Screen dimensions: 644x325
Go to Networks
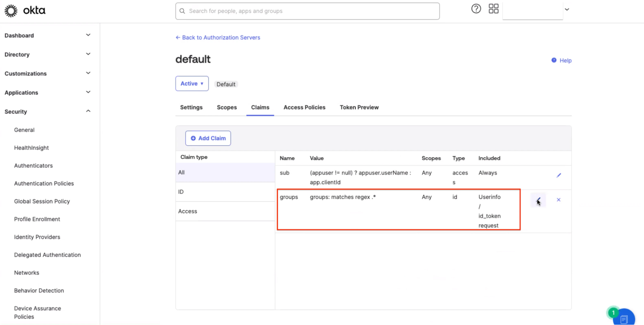26,272
